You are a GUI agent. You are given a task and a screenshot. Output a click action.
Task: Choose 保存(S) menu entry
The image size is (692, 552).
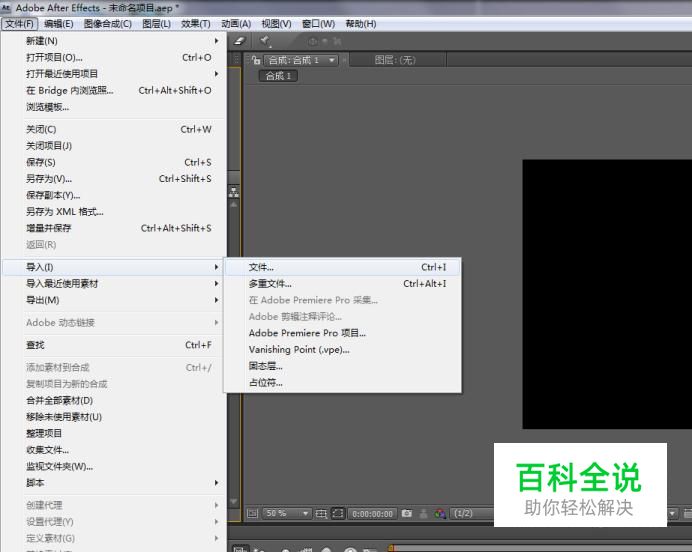[114, 162]
